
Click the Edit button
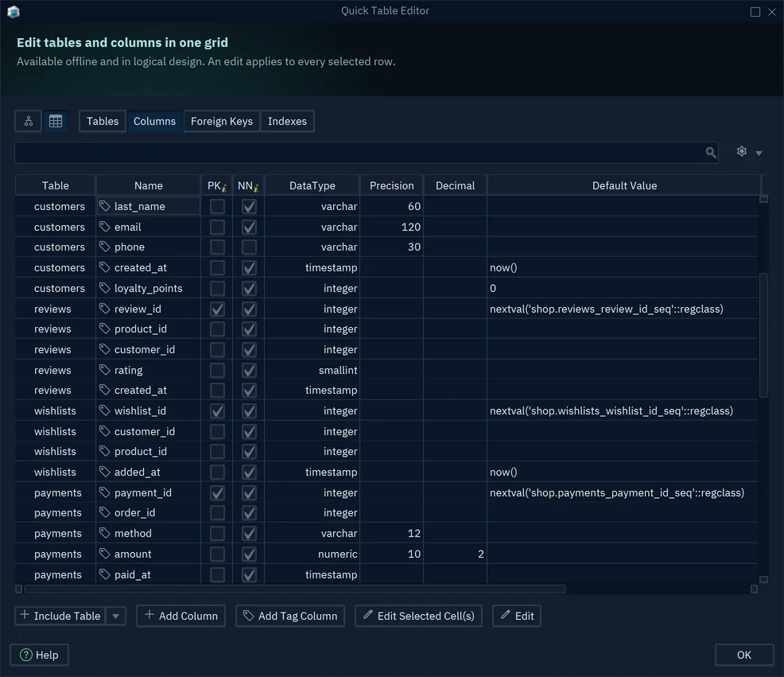[x=517, y=616]
